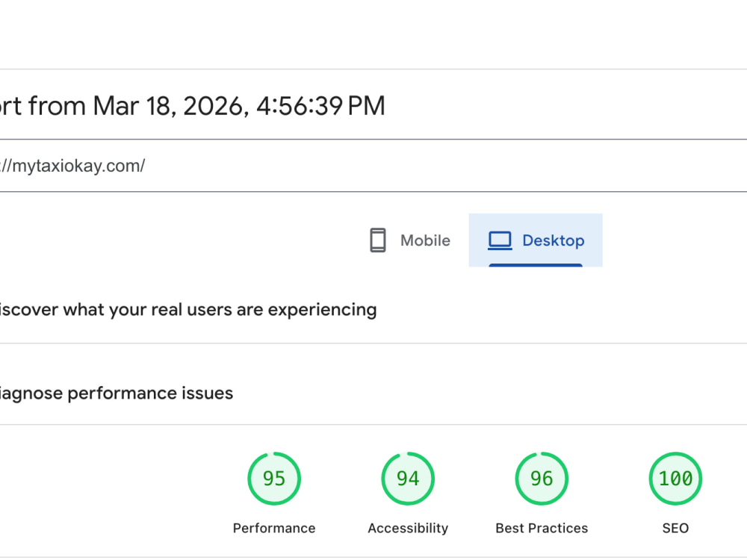Click the Mobile phone icon
747x560 pixels.
click(378, 240)
